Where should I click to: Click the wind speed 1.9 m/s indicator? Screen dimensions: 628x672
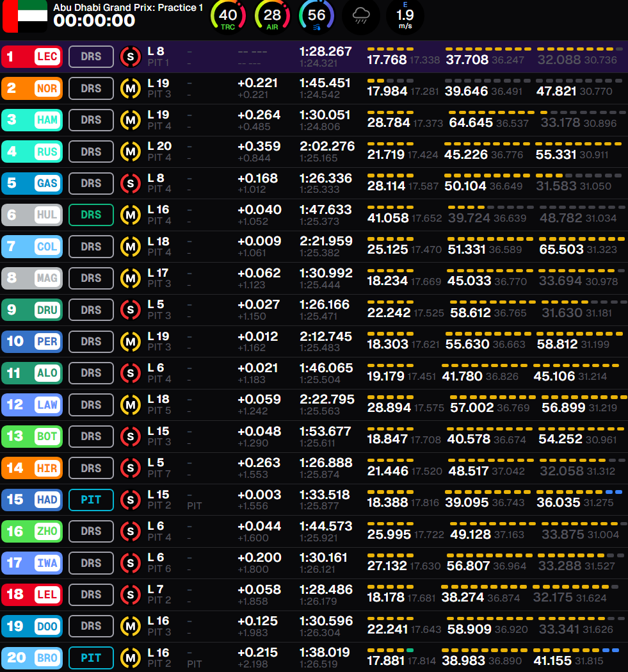(405, 16)
